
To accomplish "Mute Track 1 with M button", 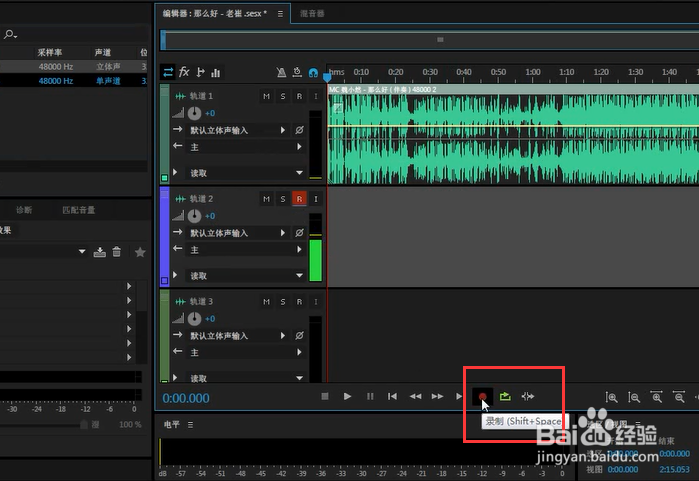I will point(267,96).
